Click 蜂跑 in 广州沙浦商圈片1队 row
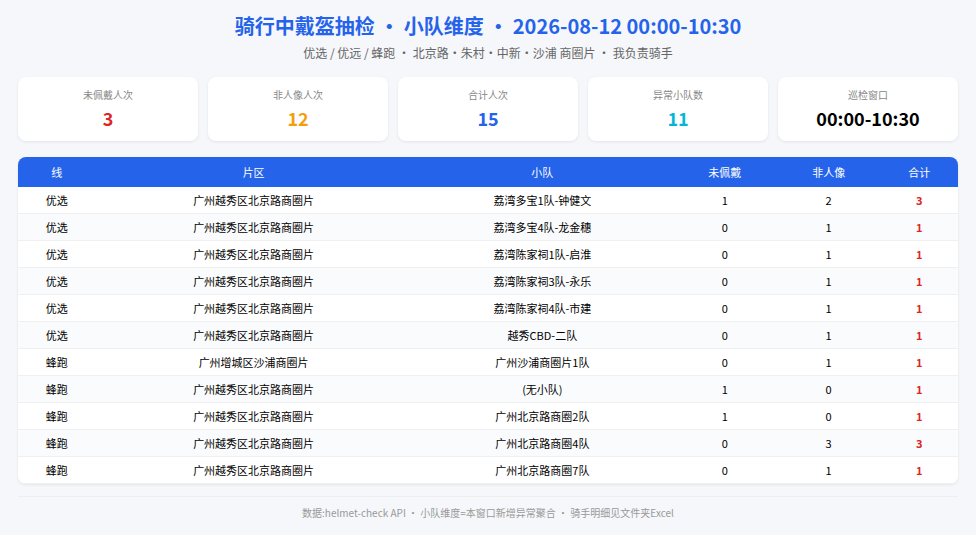This screenshot has width=976, height=535. [57, 363]
